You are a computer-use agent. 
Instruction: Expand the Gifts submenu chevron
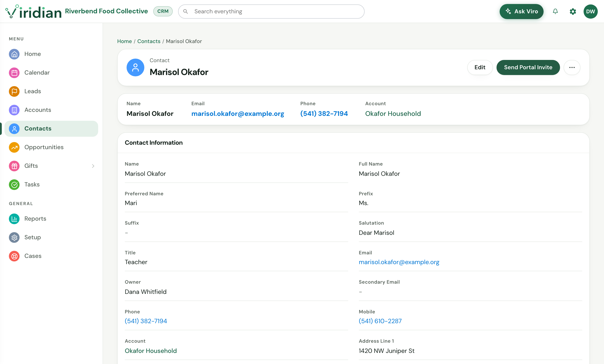click(x=93, y=166)
